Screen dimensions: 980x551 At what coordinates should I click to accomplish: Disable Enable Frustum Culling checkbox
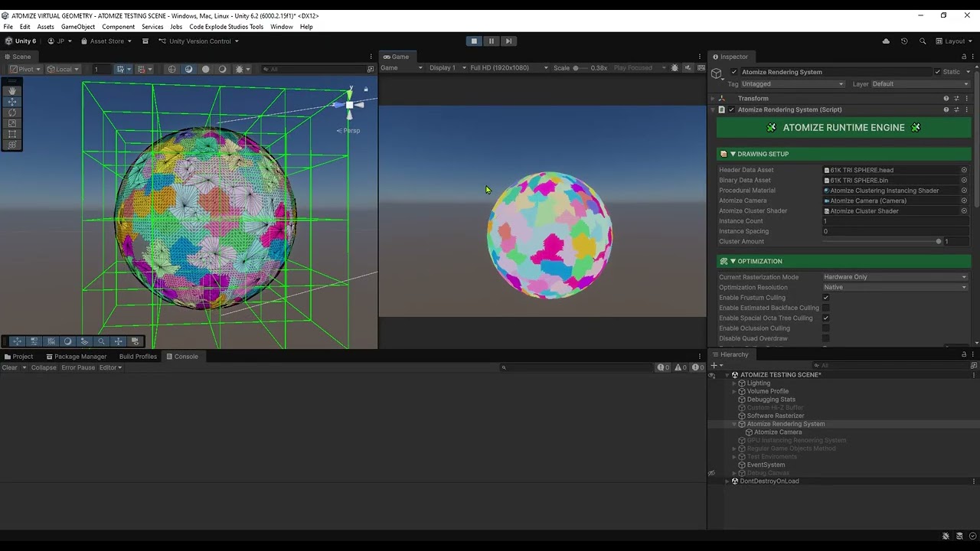click(x=825, y=298)
